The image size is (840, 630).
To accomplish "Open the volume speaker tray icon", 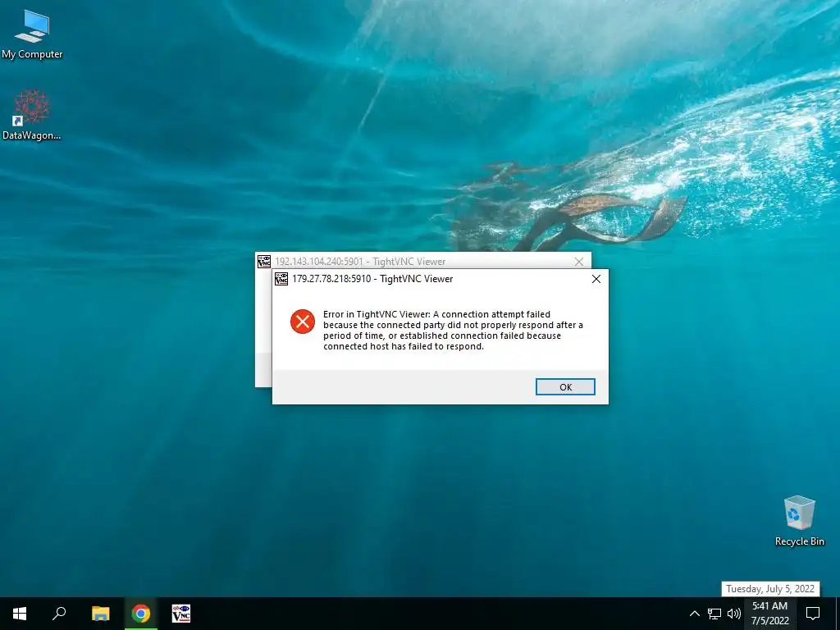I will (733, 614).
